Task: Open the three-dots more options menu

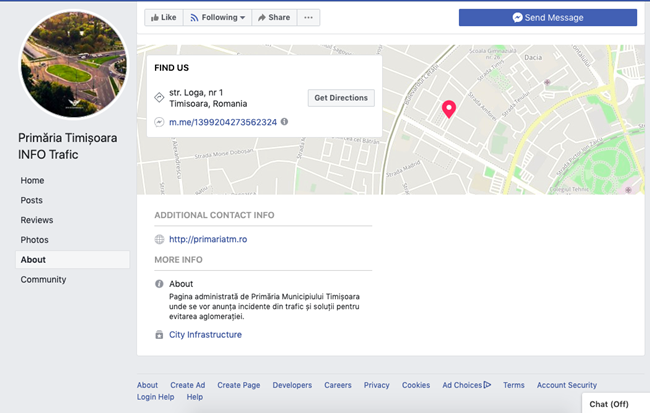Action: click(x=309, y=17)
